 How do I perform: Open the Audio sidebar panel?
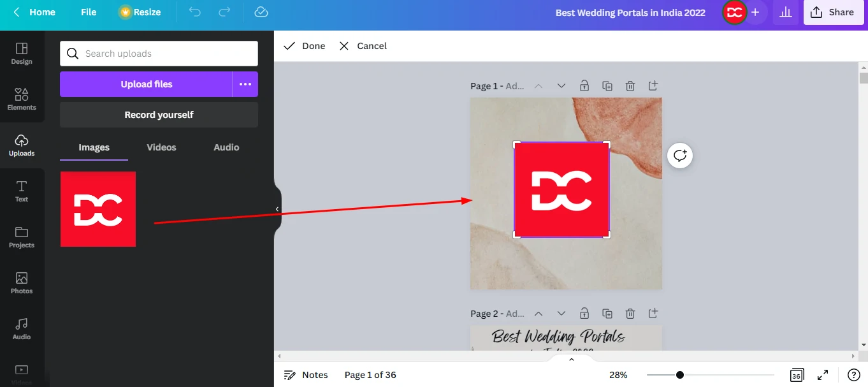click(22, 329)
